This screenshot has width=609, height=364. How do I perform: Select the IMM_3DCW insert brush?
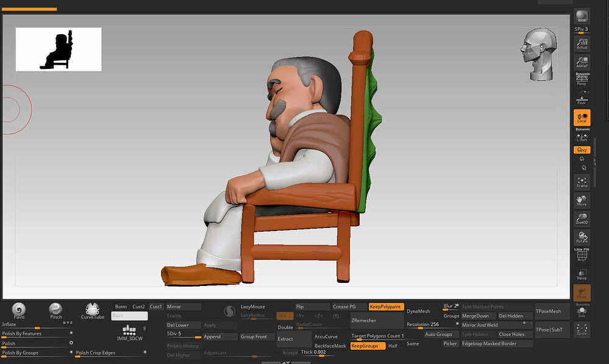[x=130, y=333]
